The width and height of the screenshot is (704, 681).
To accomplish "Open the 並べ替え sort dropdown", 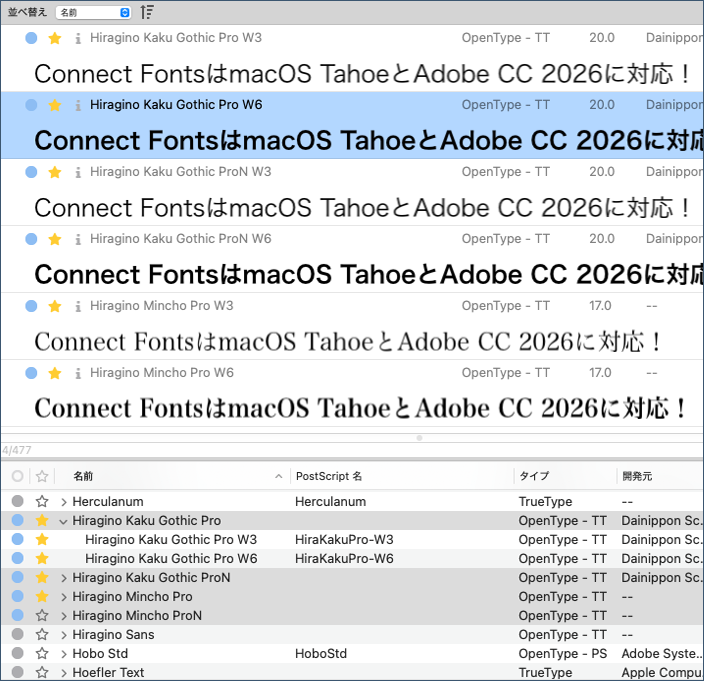I will pos(94,12).
